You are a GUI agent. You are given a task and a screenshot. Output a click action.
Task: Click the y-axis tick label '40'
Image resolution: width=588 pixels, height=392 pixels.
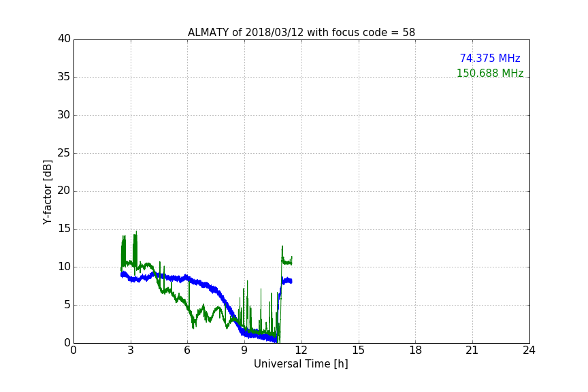click(x=64, y=39)
